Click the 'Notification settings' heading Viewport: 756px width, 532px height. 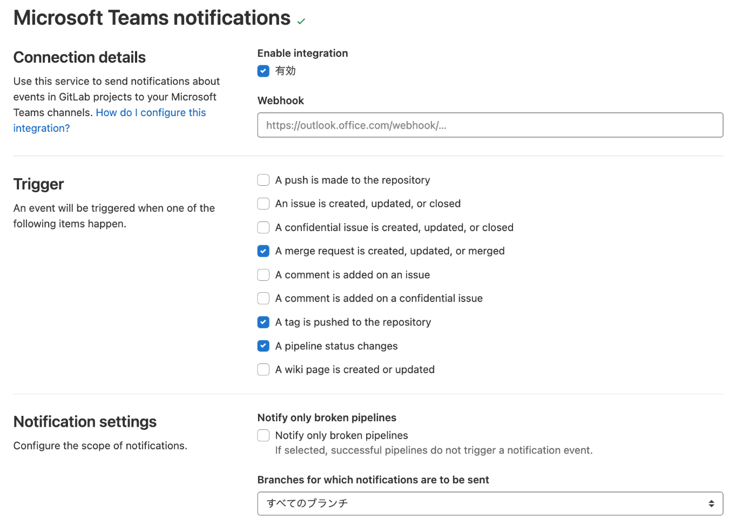pos(85,422)
